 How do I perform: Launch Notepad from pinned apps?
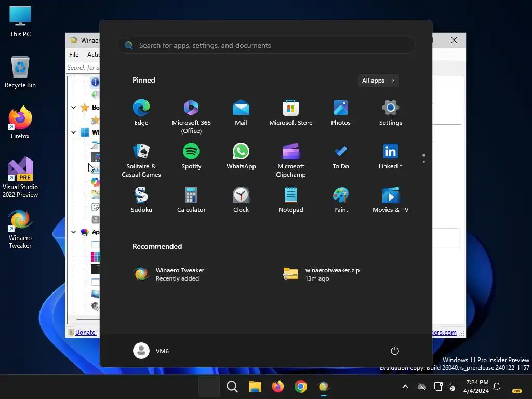click(x=291, y=200)
